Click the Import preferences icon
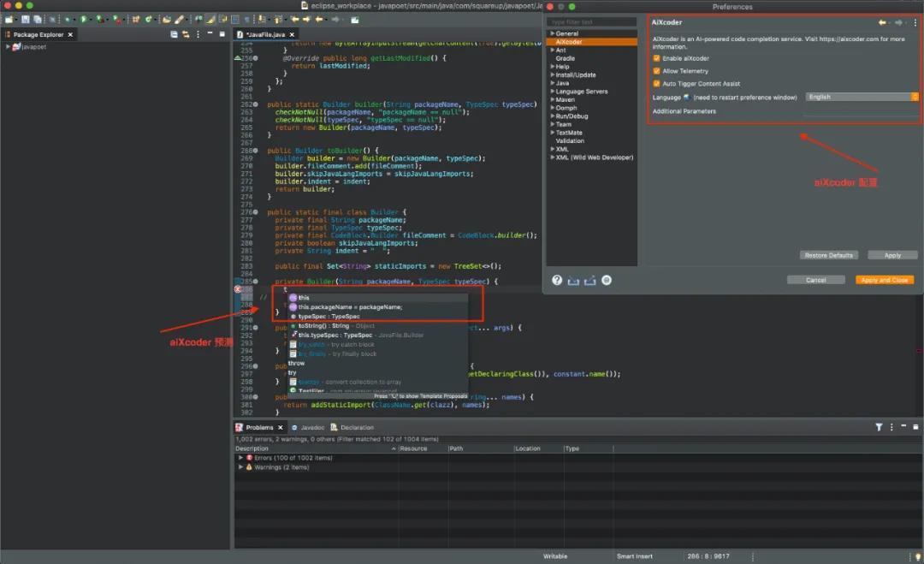 573,281
